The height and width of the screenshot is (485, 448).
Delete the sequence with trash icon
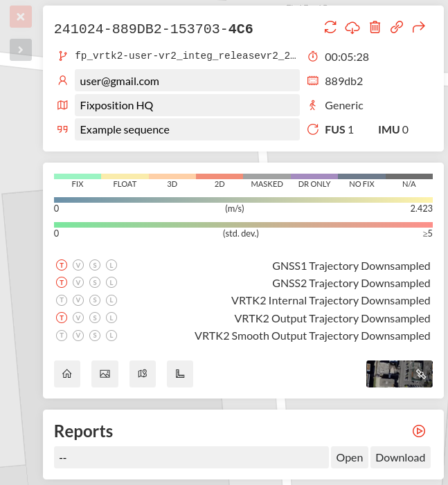375,28
